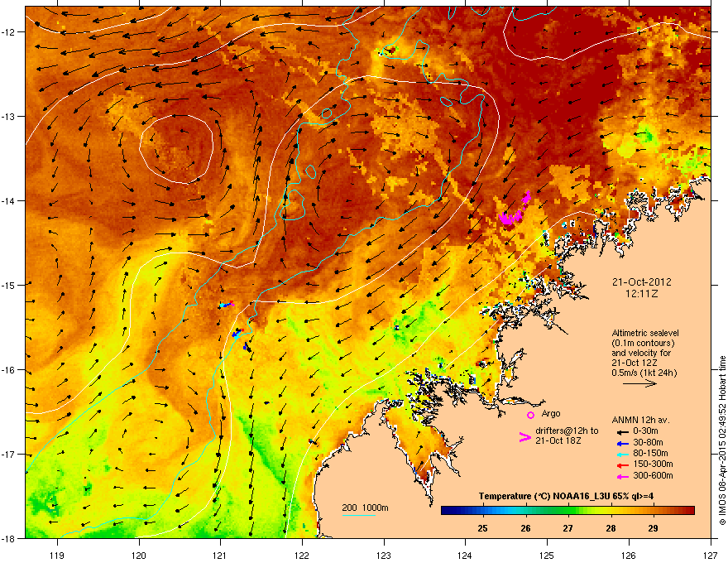Click the cyan 80-150m legend arrow
The width and height of the screenshot is (728, 563).
[623, 455]
